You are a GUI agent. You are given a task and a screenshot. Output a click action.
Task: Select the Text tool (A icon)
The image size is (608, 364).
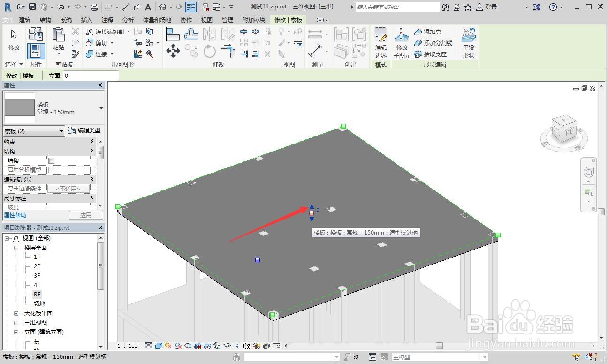pos(148,7)
